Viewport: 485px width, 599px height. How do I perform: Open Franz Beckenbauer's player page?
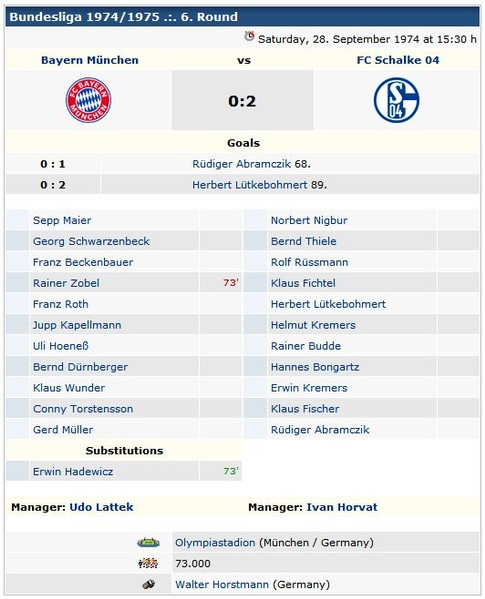pos(83,262)
